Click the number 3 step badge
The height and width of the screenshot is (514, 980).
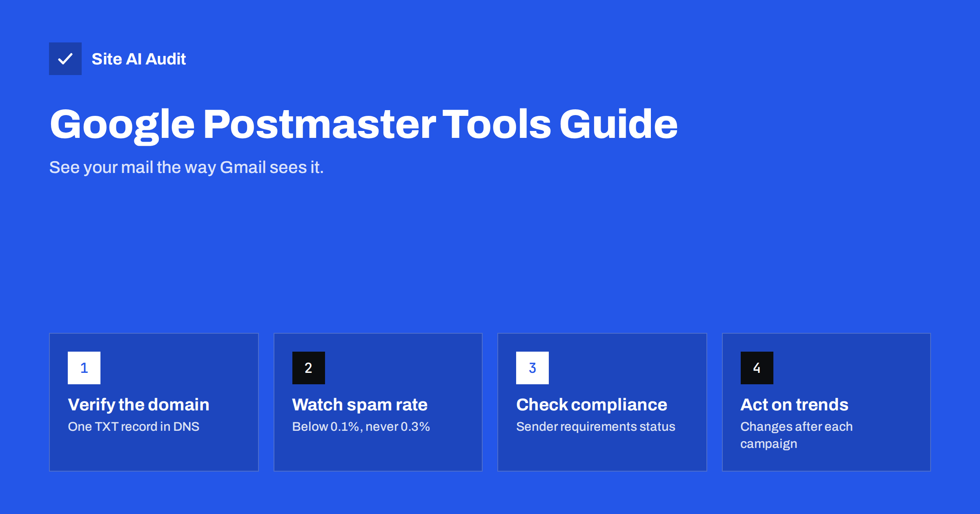pos(532,368)
